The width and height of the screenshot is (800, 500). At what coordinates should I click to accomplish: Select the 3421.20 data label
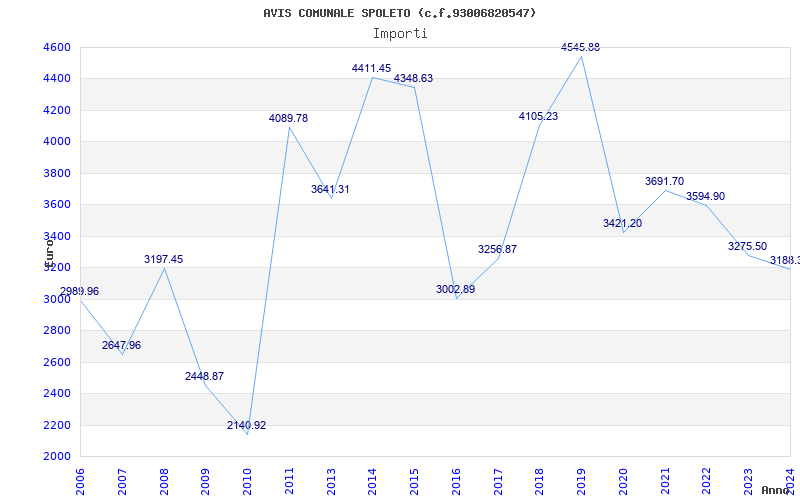[x=622, y=223]
